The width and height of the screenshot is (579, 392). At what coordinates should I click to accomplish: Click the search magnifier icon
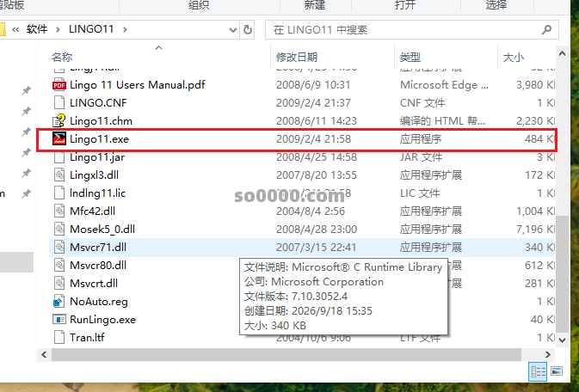pyautogui.click(x=546, y=29)
